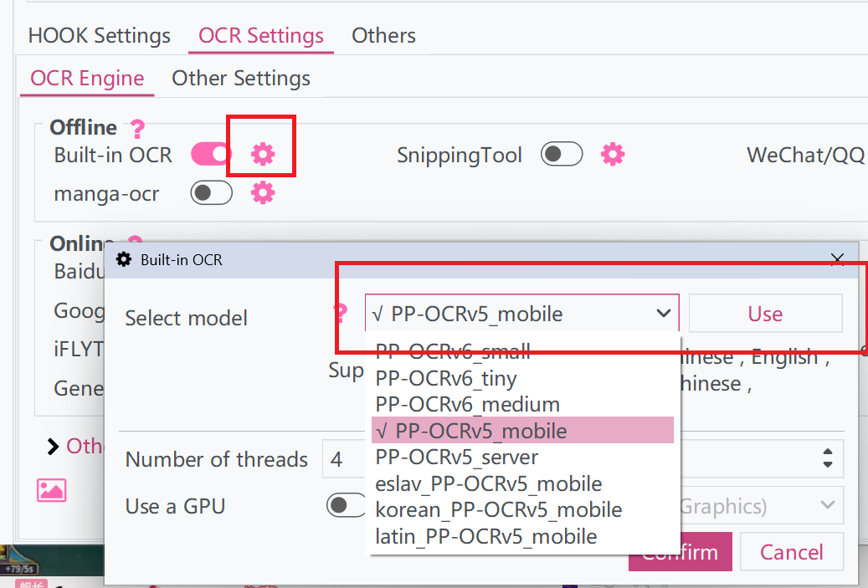The image size is (868, 588).
Task: Click the Cancel button
Action: point(791,551)
